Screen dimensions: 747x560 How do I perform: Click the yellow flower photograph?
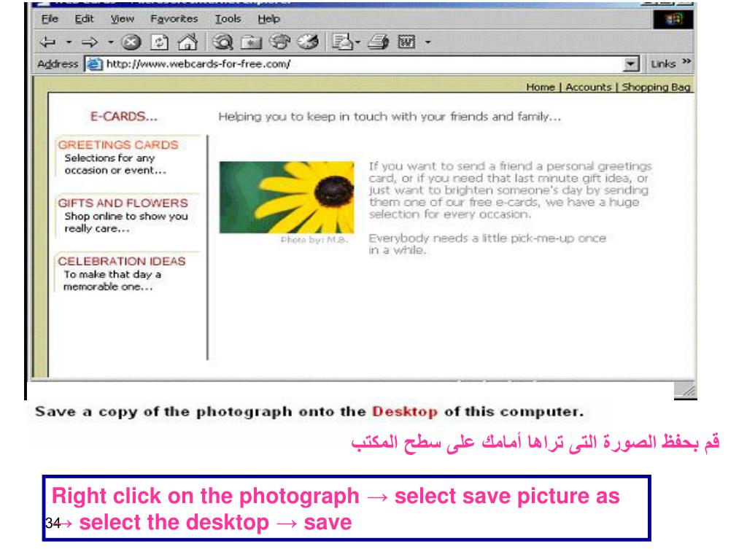286,197
